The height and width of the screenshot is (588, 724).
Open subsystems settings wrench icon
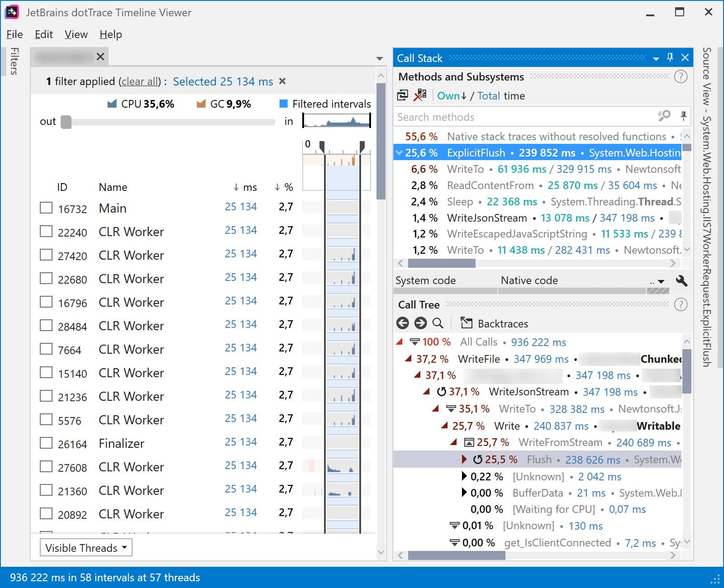click(x=681, y=281)
